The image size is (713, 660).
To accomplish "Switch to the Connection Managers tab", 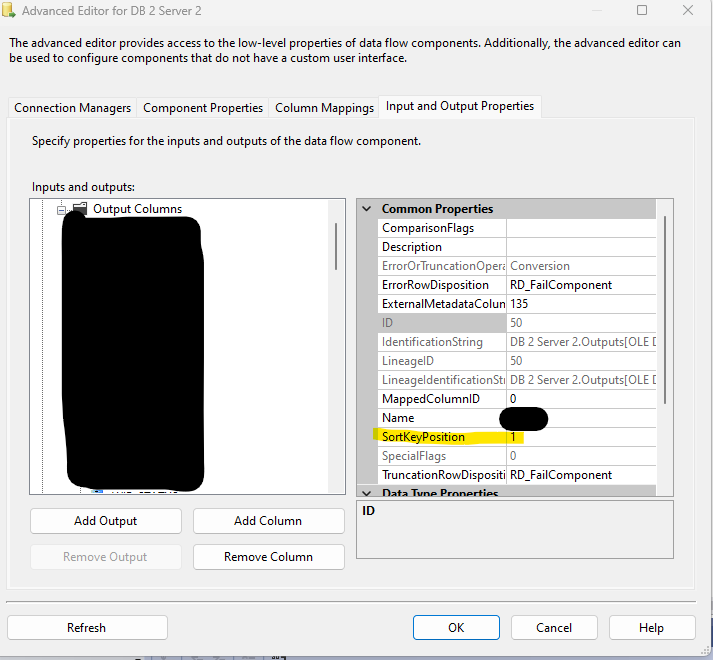I will pos(72,108).
